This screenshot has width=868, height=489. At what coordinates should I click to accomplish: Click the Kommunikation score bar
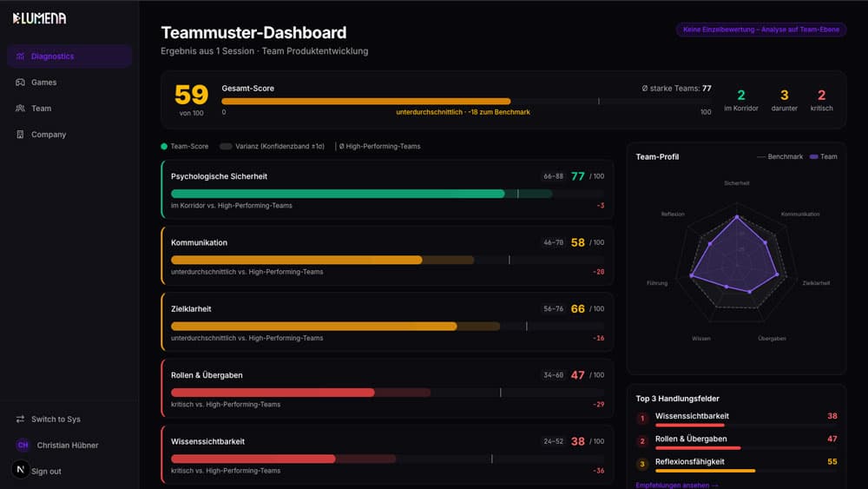tap(387, 260)
